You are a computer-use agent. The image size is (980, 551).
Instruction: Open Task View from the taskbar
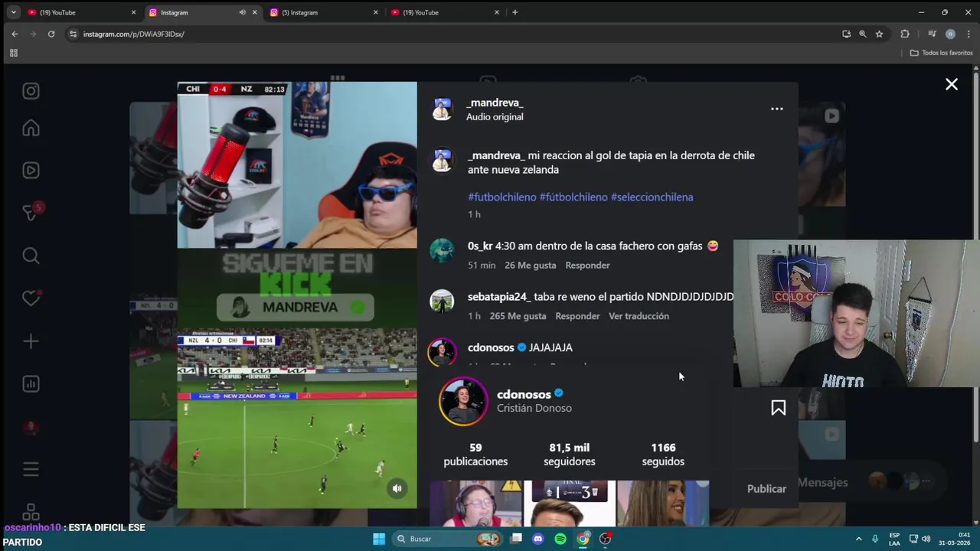pyautogui.click(x=516, y=539)
